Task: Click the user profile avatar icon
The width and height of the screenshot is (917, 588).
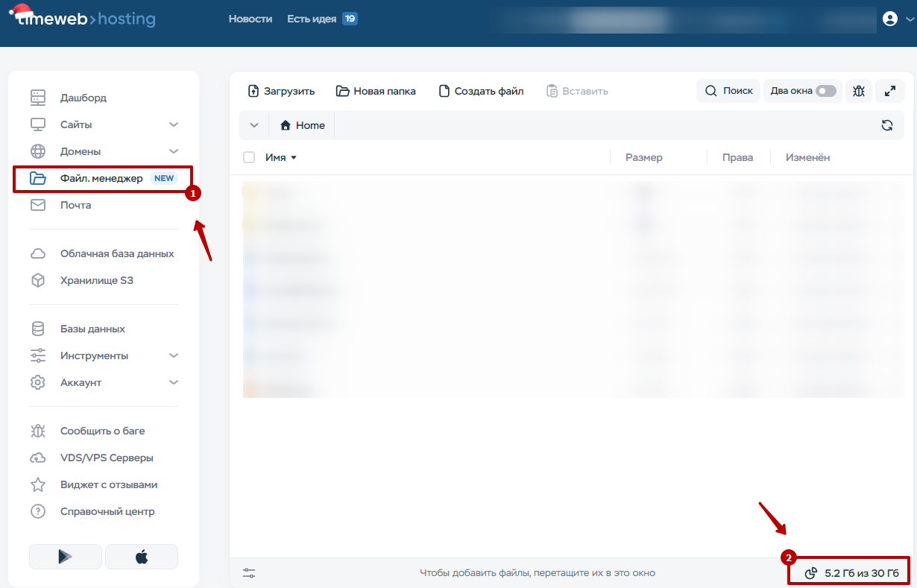Action: (889, 19)
